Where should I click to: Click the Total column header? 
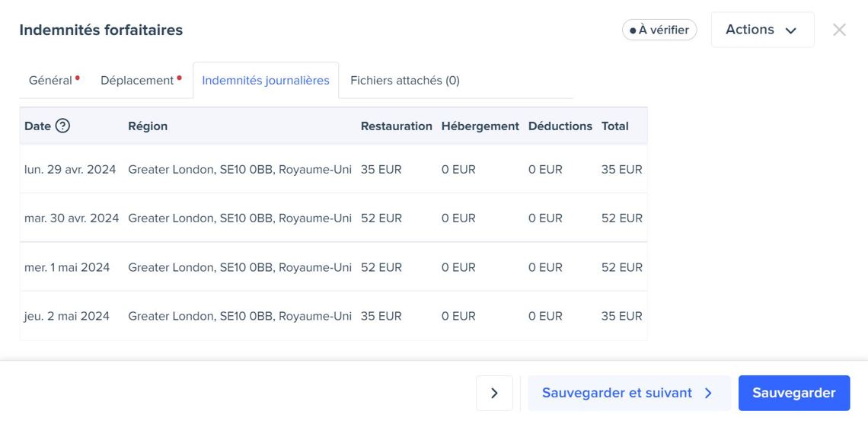pyautogui.click(x=614, y=126)
